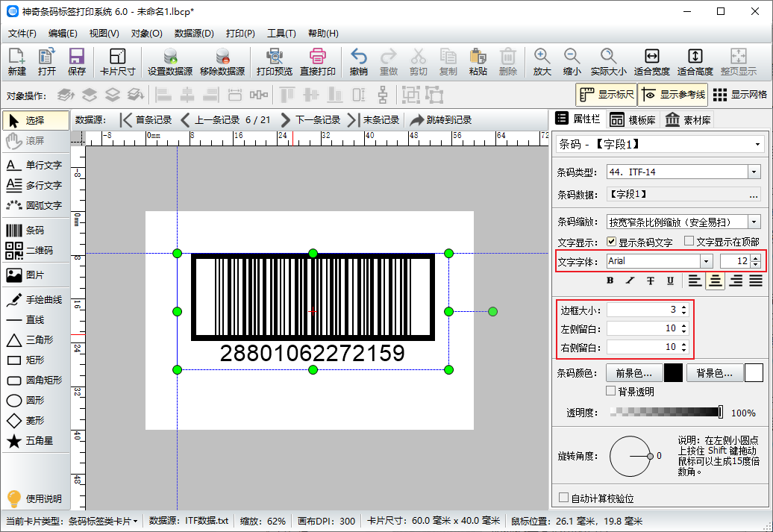773x532 pixels.
Task: Zoom out with the 缩小 icon
Action: pyautogui.click(x=572, y=62)
